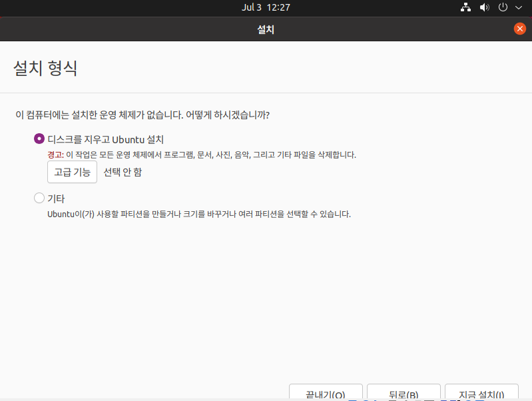Click the 'Ubuntu이(가) 사용할 파티션을' description text
Image resolution: width=532 pixels, height=401 pixels.
coord(199,214)
